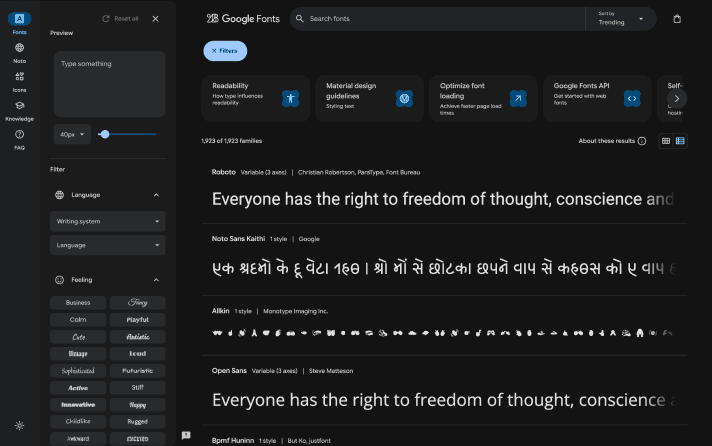This screenshot has width=712, height=446.
Task: Click the Roboto preview sentence
Action: pos(443,199)
